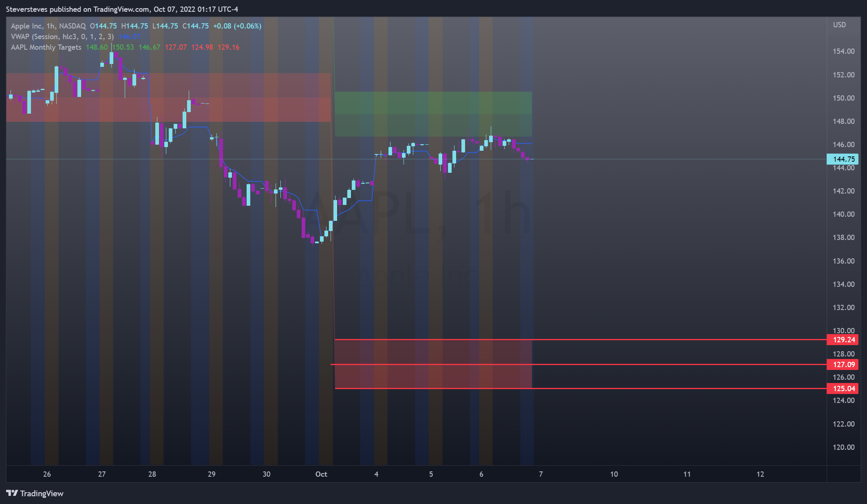This screenshot has width=867, height=504.
Task: Click the 28 date label on time axis
Action: 152,474
